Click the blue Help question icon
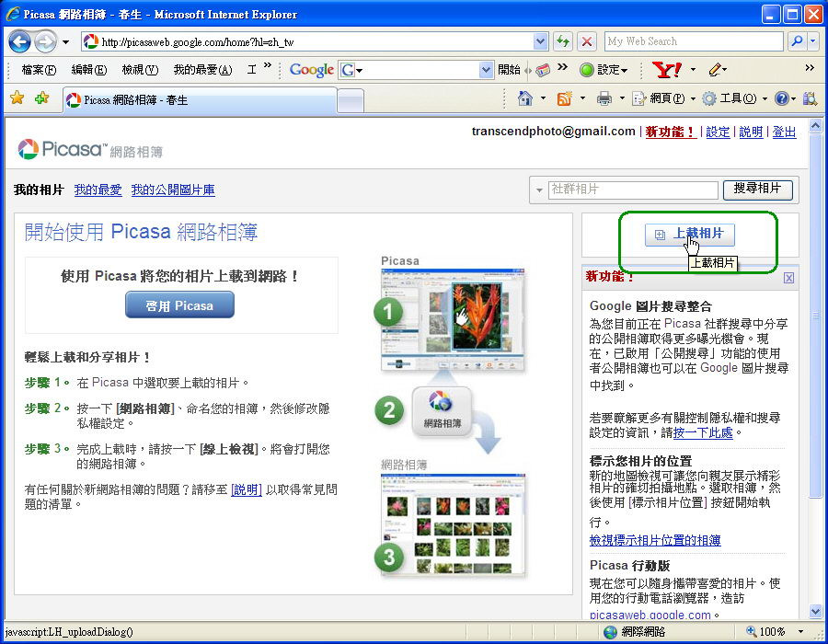The width and height of the screenshot is (828, 644). pos(781,98)
